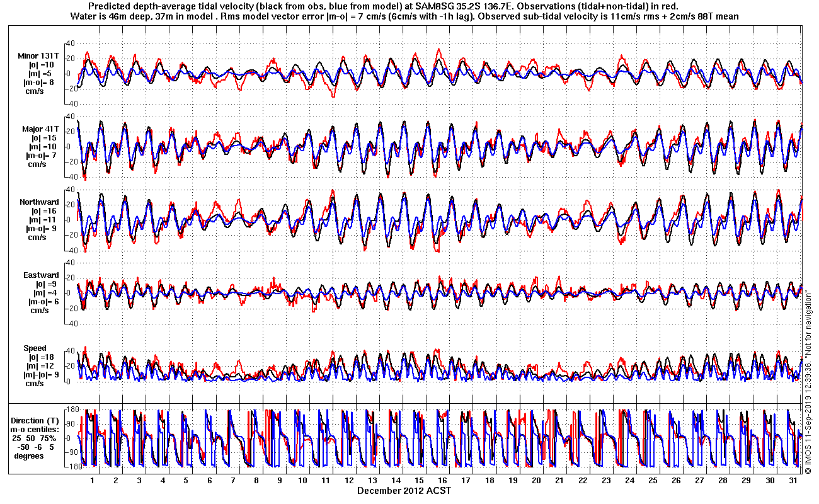Select the 'Speed' panel label
The height and width of the screenshot is (504, 819).
35,348
